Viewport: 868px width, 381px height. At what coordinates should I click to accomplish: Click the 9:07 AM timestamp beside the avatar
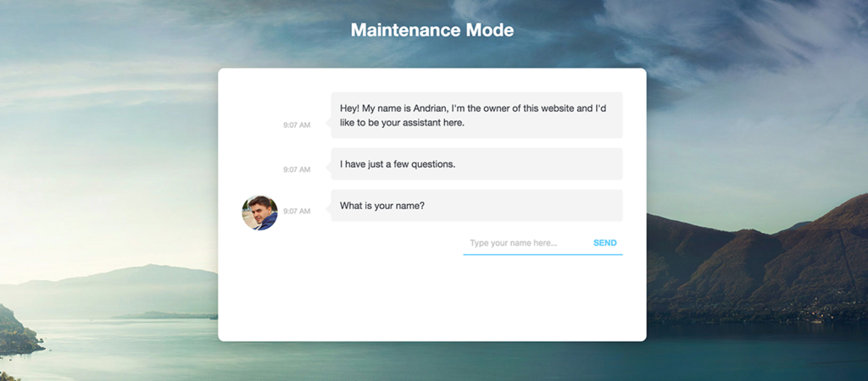coord(297,211)
